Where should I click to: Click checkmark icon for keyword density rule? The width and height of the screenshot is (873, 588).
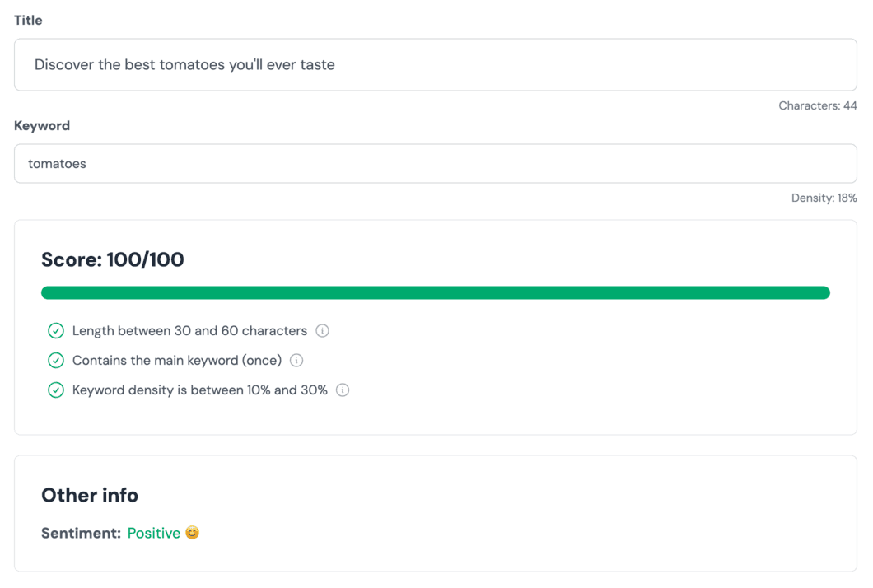tap(56, 390)
